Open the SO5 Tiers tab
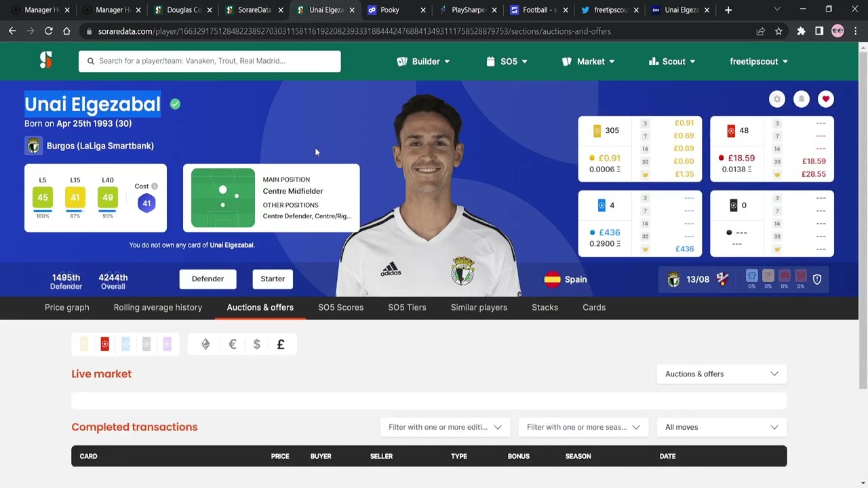This screenshot has width=868, height=488. click(407, 308)
